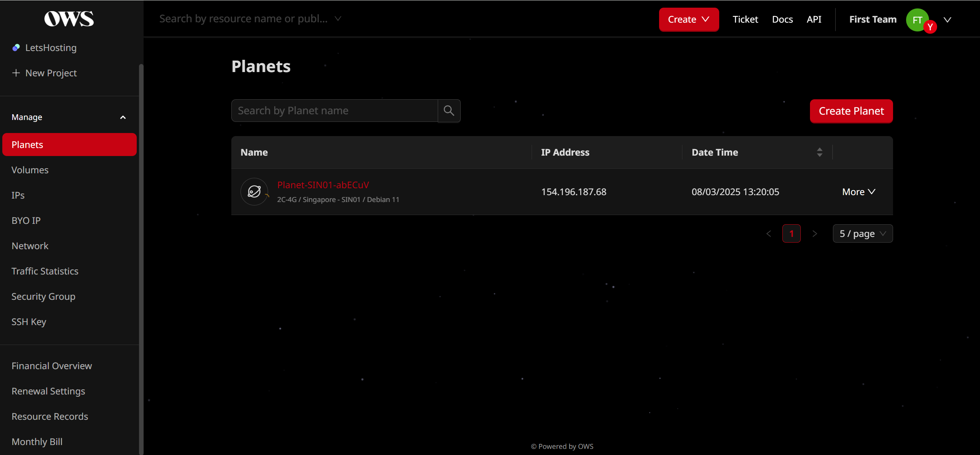980x455 pixels.
Task: Open the account menu chevron
Action: (x=947, y=20)
